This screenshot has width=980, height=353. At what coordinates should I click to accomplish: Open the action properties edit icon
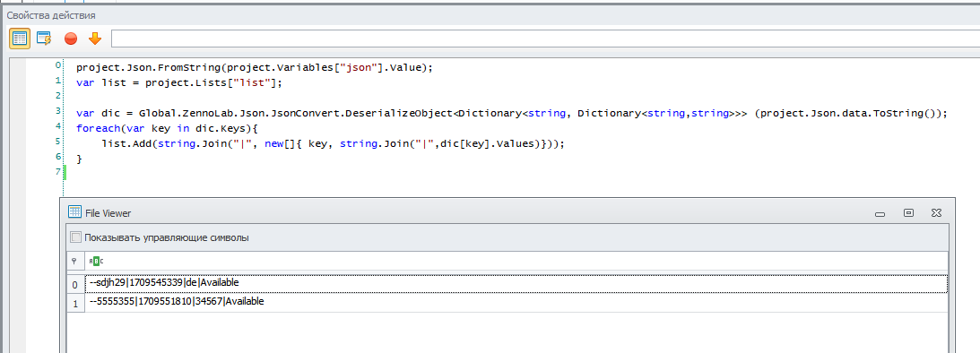pos(44,39)
